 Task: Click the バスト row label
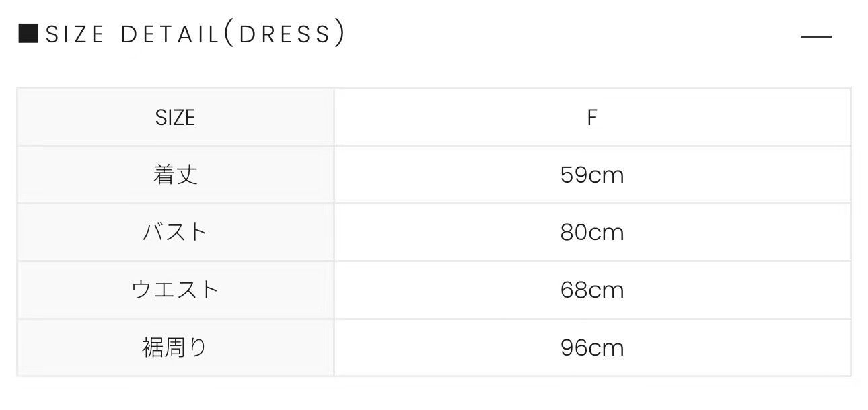(x=176, y=233)
